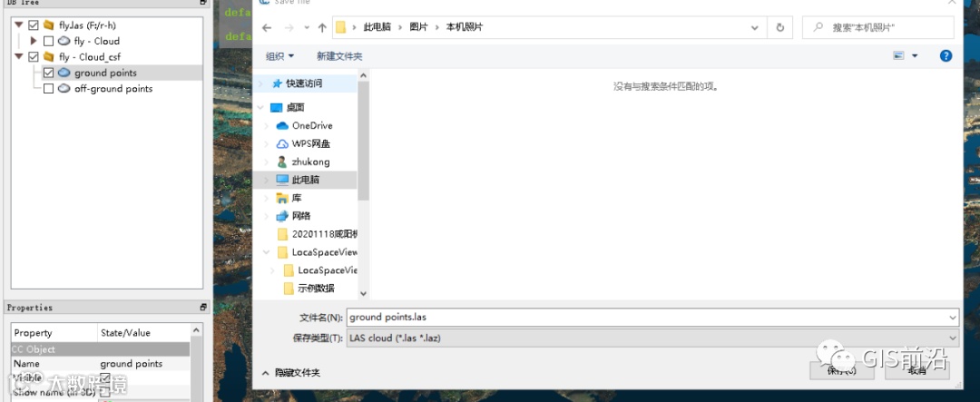Select 快速访问 in navigation pane
Screen dimensions: 980x402
pos(304,83)
